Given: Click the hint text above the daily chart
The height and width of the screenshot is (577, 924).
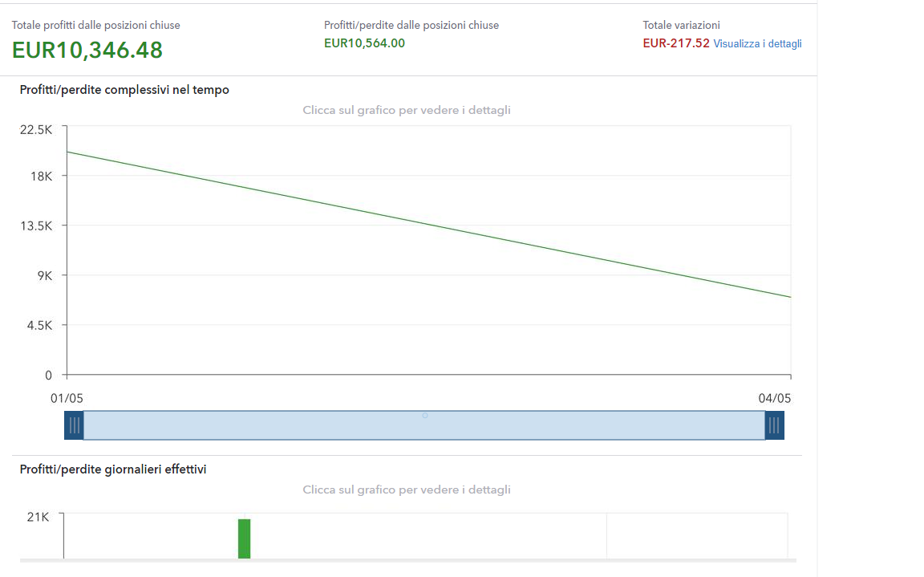Looking at the screenshot, I should click(407, 490).
